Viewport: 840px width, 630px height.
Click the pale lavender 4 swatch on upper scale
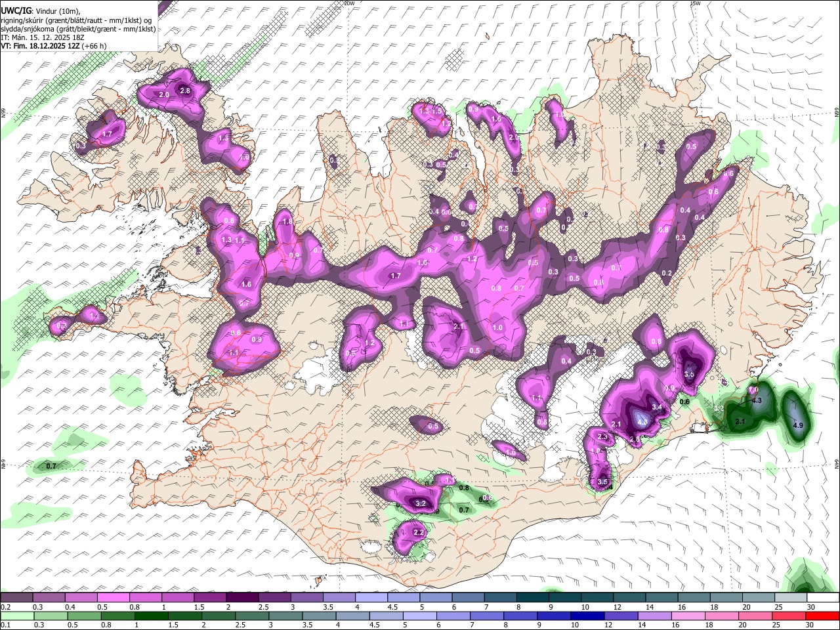point(370,598)
